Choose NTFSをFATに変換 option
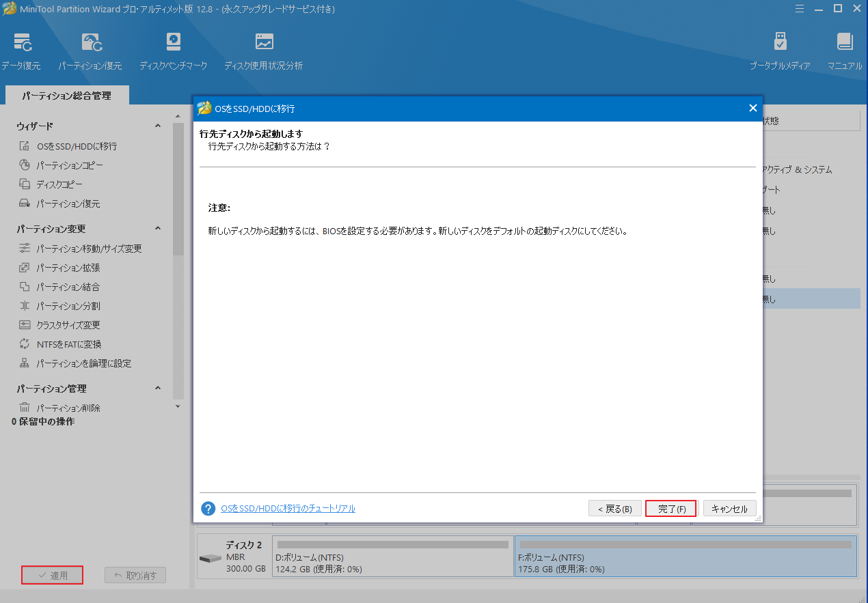 (x=69, y=343)
